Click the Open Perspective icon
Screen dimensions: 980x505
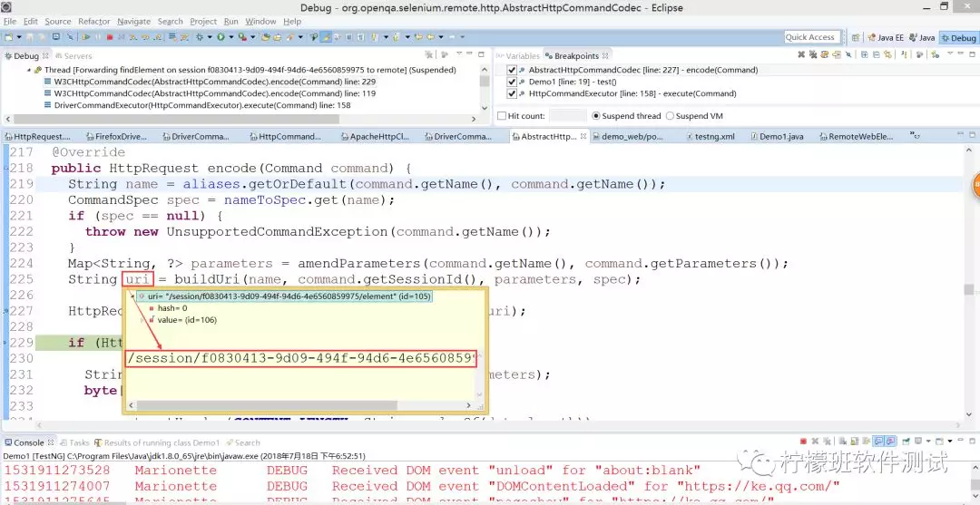tap(857, 37)
